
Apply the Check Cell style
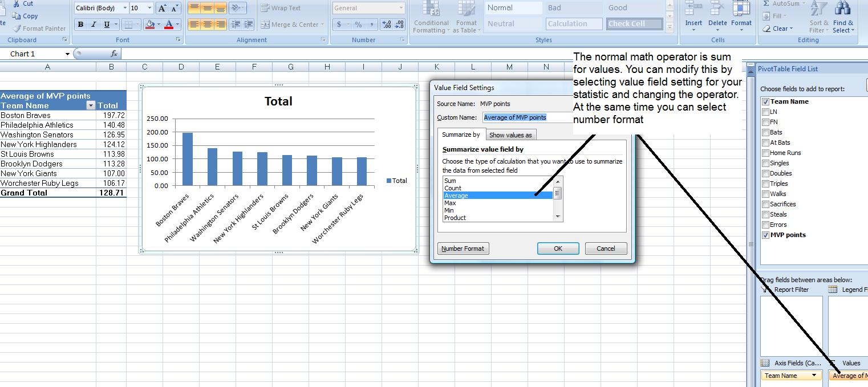(635, 24)
